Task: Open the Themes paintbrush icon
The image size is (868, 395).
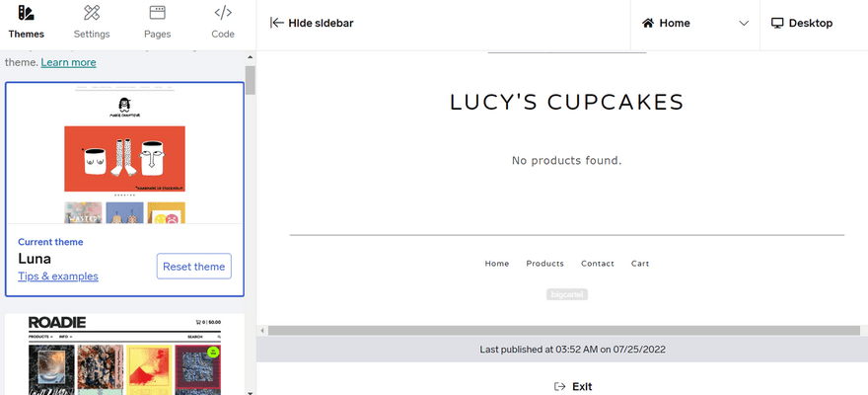Action: (x=27, y=13)
